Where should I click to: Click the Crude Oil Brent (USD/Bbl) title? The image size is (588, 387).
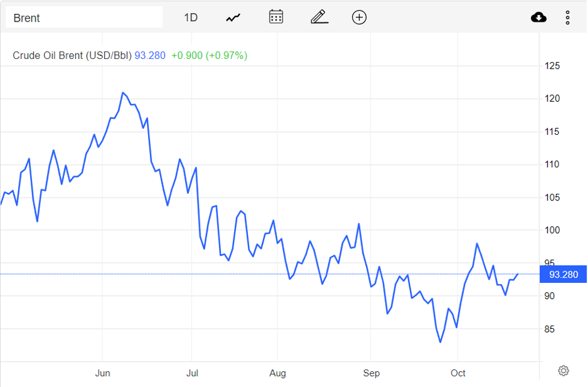[x=72, y=55]
